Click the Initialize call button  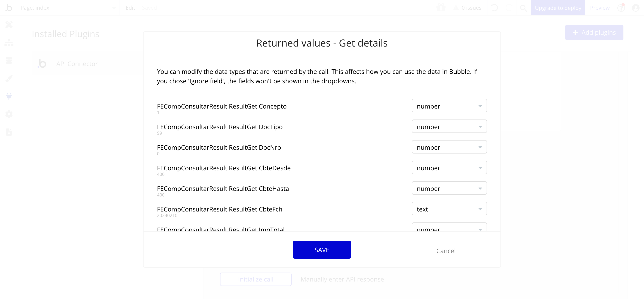click(256, 279)
